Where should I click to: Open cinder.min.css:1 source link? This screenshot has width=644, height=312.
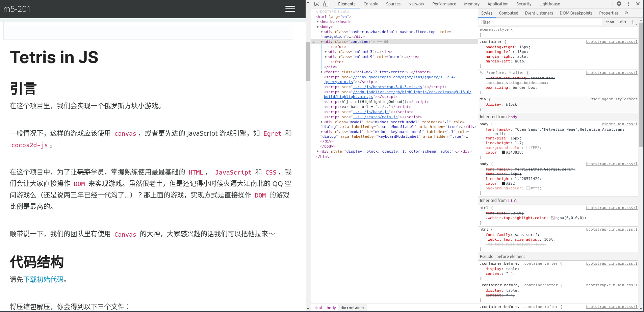619,124
